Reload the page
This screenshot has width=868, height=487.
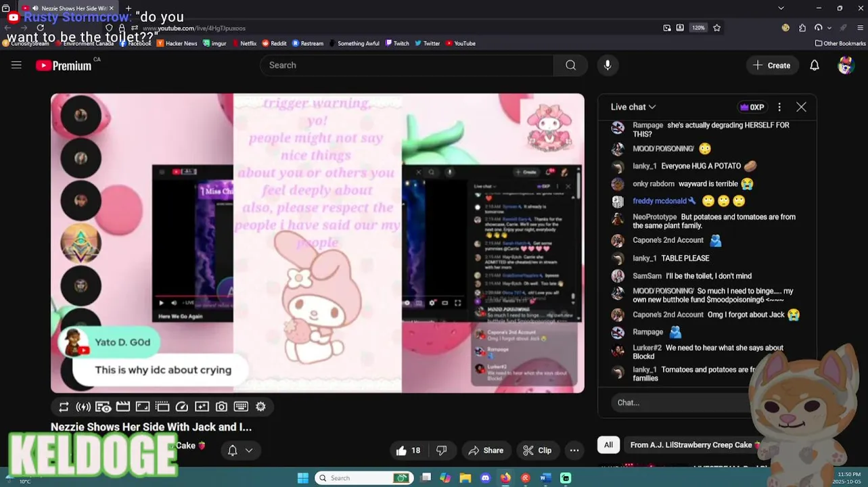40,28
